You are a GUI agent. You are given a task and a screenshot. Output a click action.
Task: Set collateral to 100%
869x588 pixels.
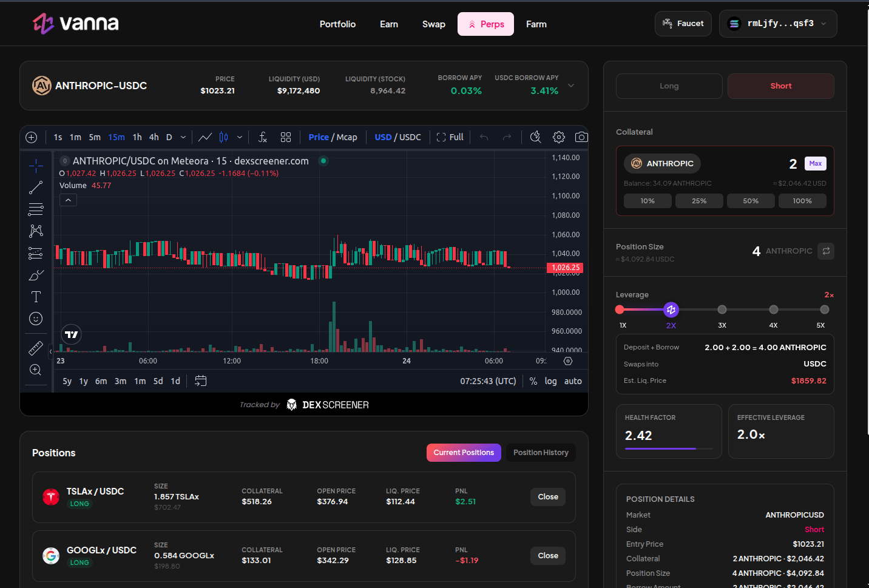click(802, 201)
